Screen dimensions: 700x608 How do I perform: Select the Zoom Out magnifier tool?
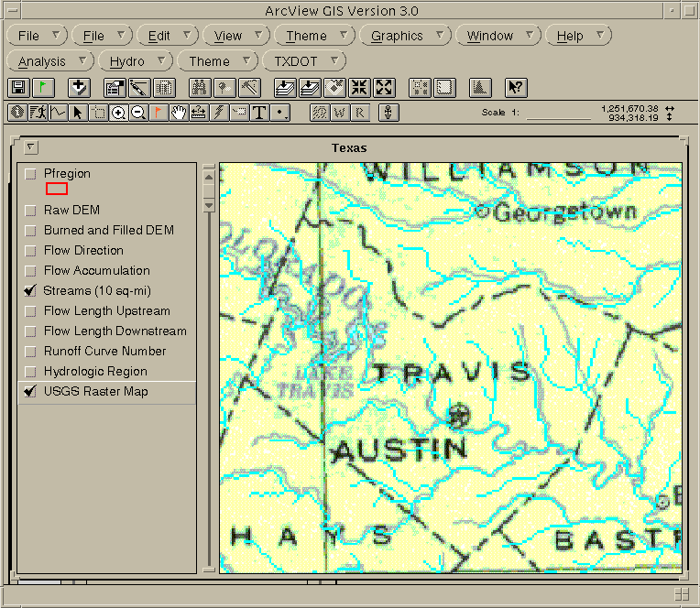138,113
